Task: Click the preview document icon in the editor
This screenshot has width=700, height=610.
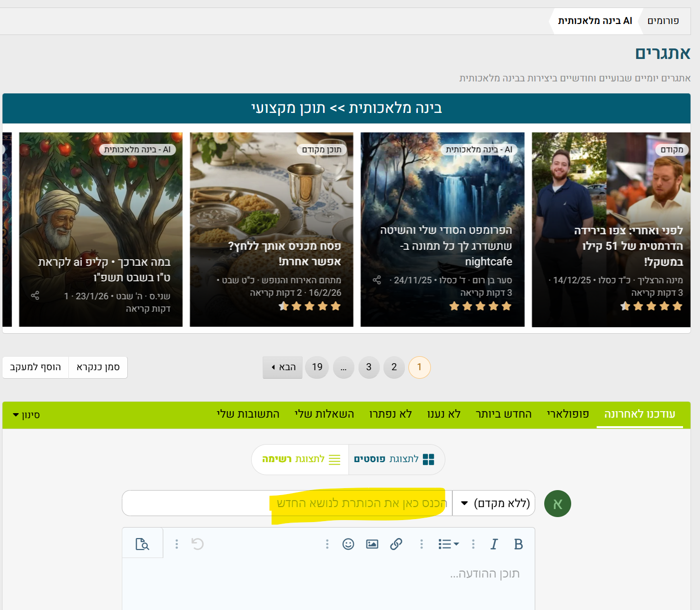Action: (142, 544)
